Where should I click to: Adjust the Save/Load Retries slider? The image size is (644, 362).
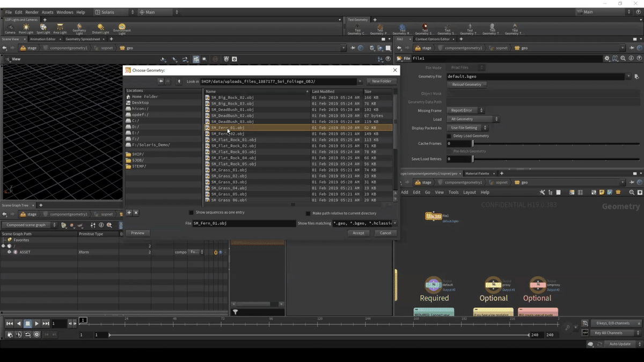coord(556,159)
